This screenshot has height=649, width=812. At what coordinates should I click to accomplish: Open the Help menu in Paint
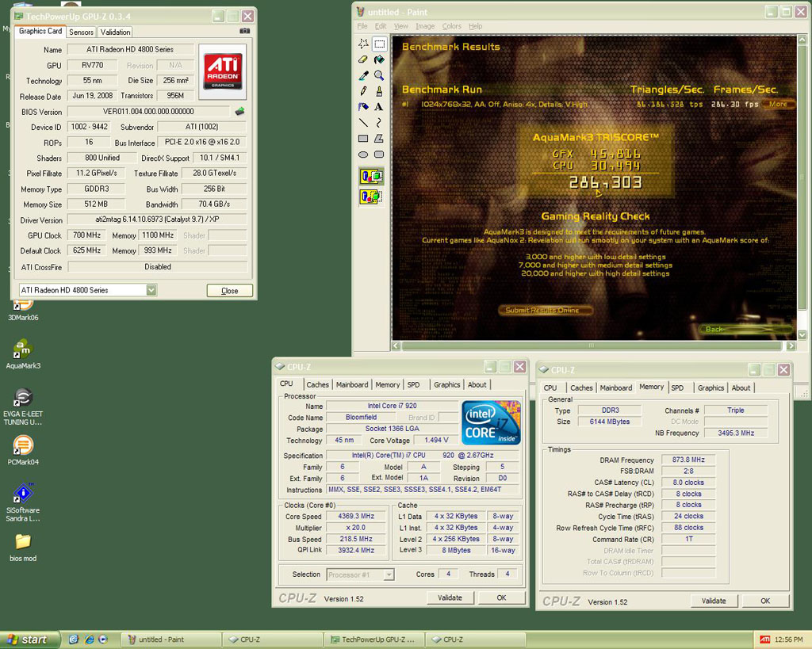[x=476, y=26]
